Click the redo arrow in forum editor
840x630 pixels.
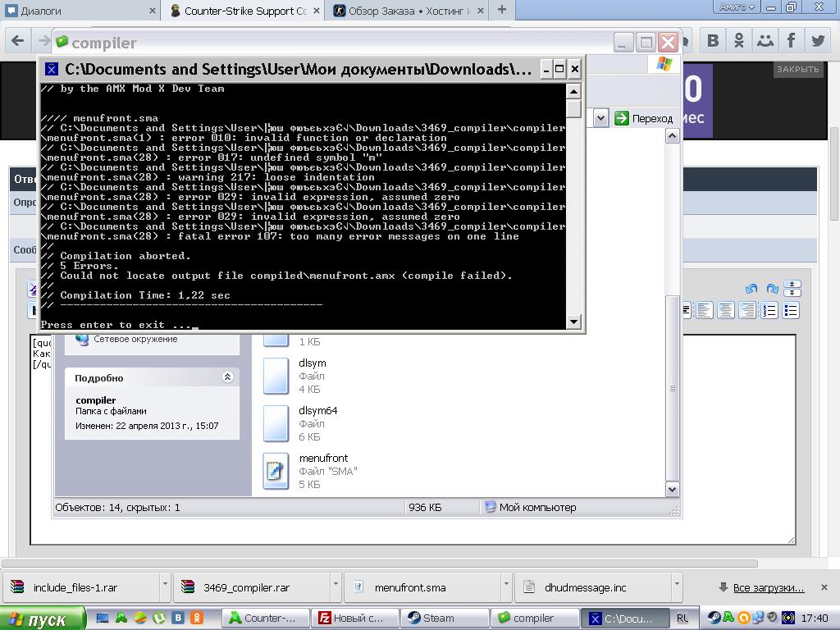772,289
